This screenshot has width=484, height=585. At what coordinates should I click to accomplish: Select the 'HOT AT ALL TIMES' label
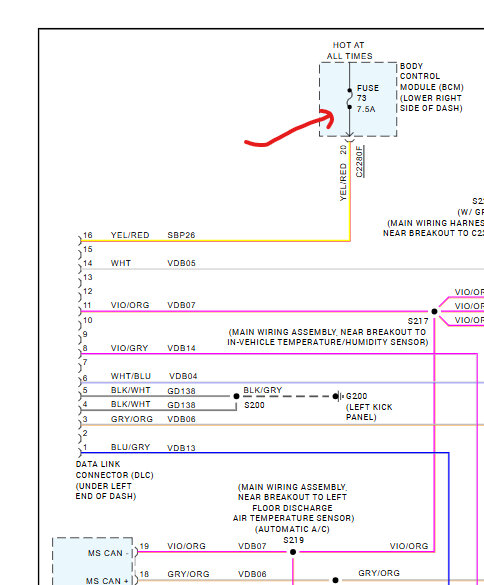pos(349,51)
